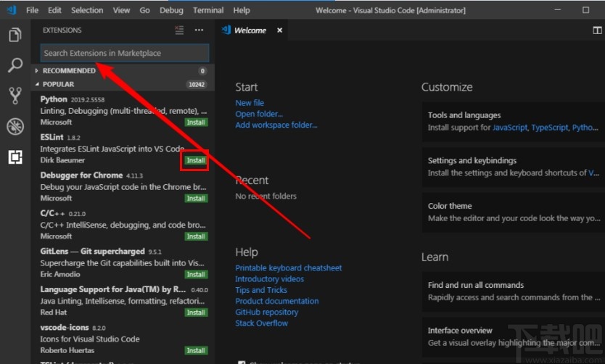Focus the Search Extensions in Marketplace field
Image resolution: width=605 pixels, height=364 pixels.
coord(125,53)
